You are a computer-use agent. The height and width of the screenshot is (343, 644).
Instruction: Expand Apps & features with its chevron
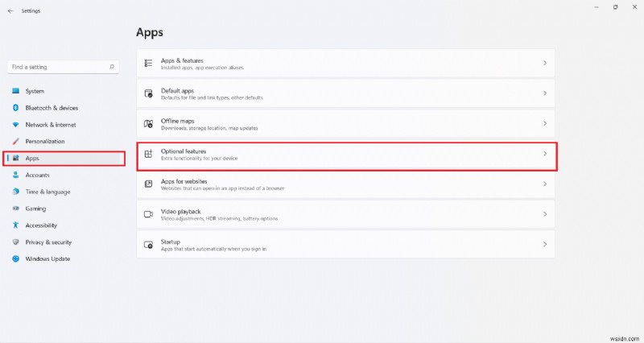tap(545, 63)
